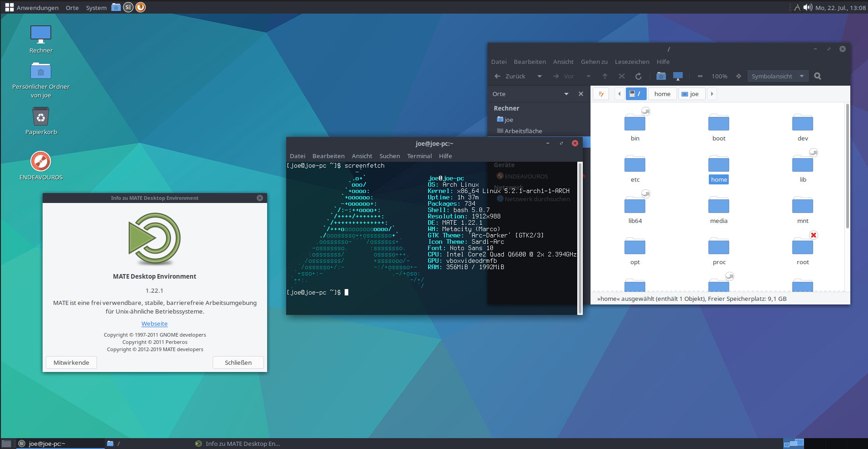
Task: Zoom in with the plus icon
Action: click(739, 76)
